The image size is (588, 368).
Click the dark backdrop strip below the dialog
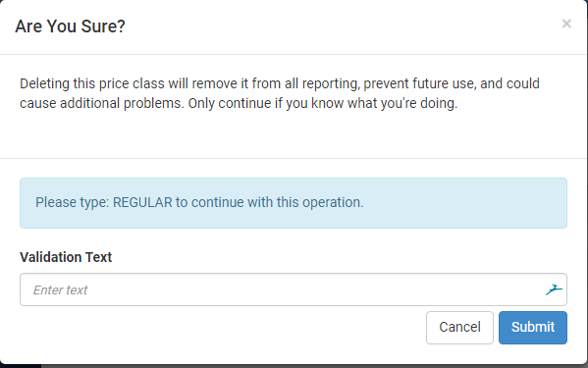pos(294,366)
